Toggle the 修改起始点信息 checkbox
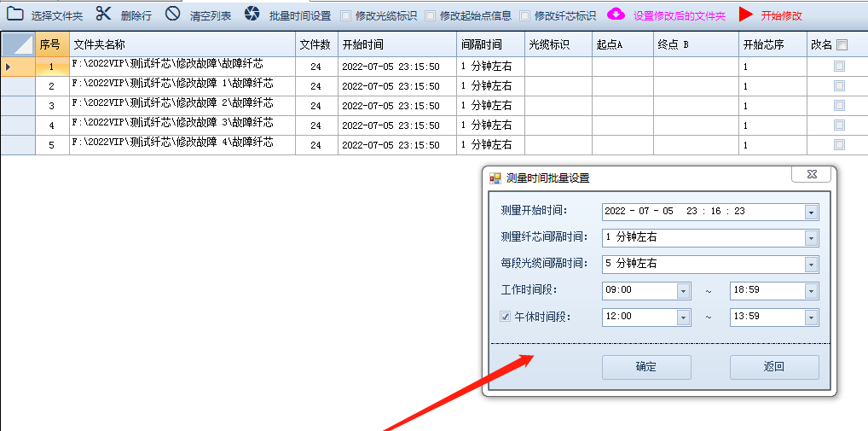868x431 pixels. 430,15
